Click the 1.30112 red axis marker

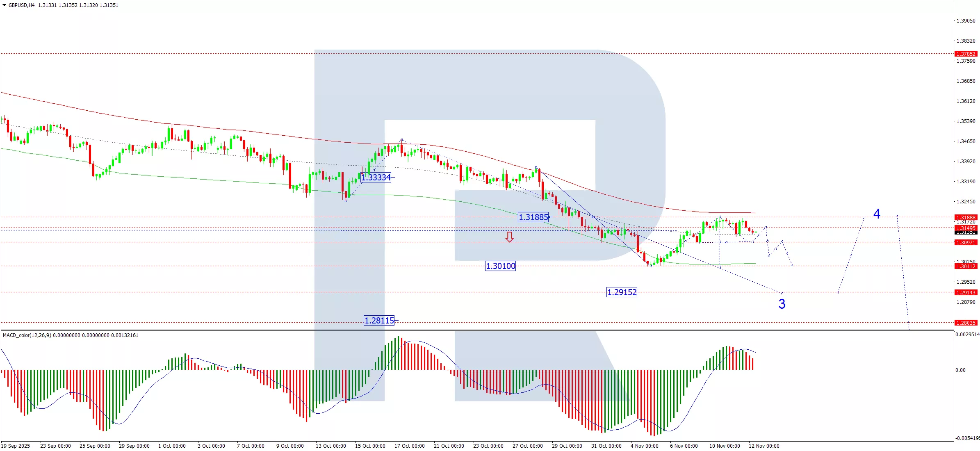(x=966, y=266)
